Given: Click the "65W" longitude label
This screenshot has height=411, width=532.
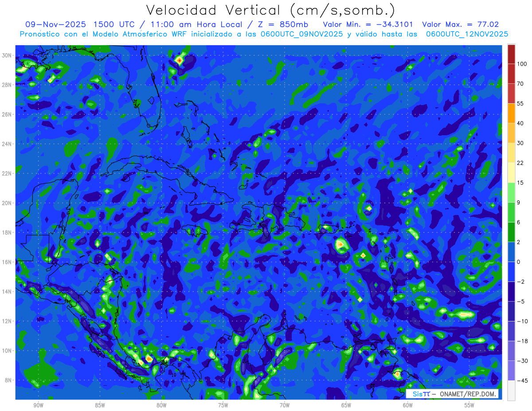Looking at the screenshot, I should (x=346, y=405).
